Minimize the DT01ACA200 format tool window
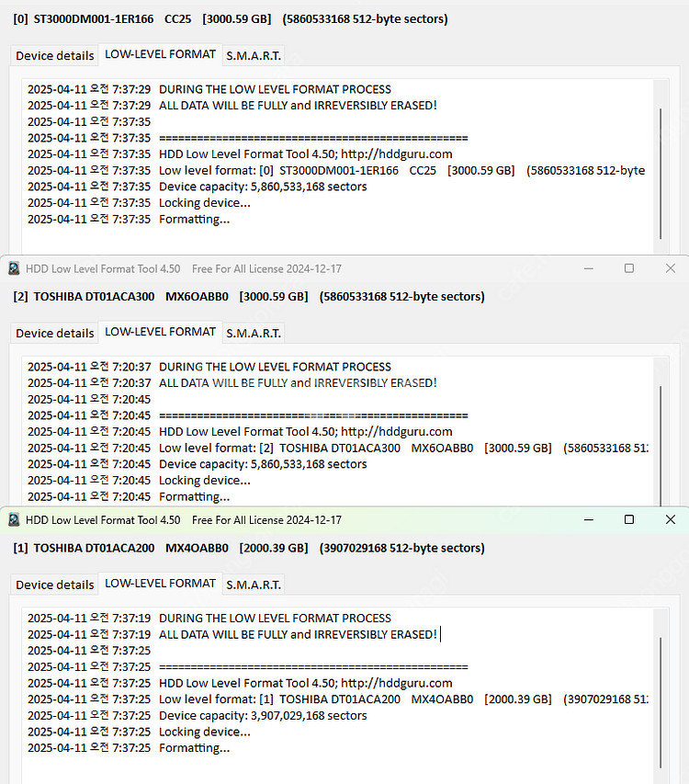Viewport: 689px width, 784px height. pos(589,520)
